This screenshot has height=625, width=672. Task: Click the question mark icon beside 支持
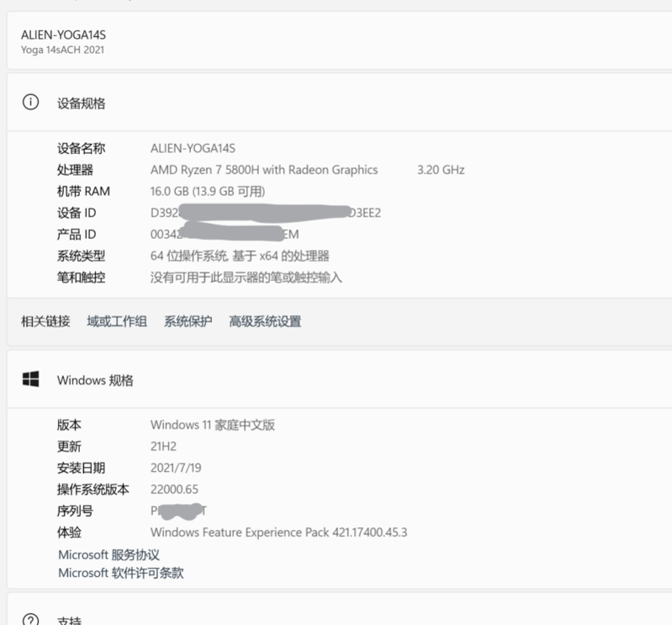(x=30, y=619)
